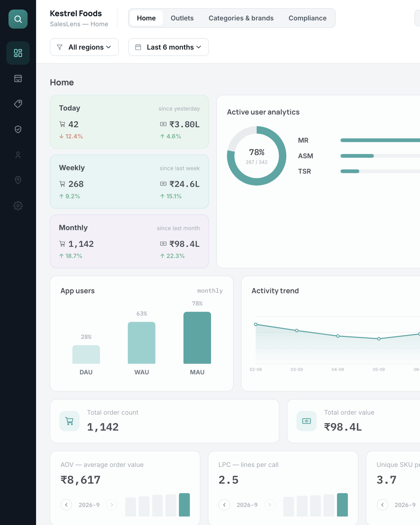
Task: Click the banknote icon next to ₹3.80L
Action: point(163,124)
